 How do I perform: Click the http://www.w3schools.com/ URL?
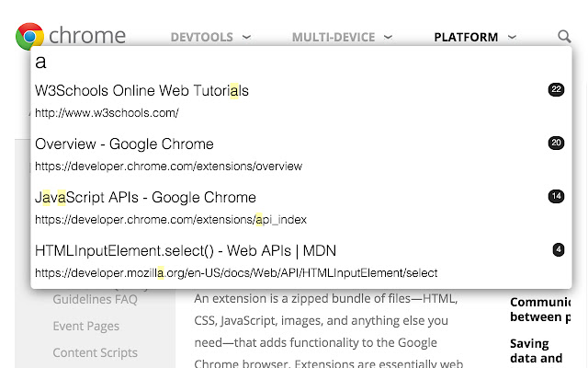click(107, 112)
